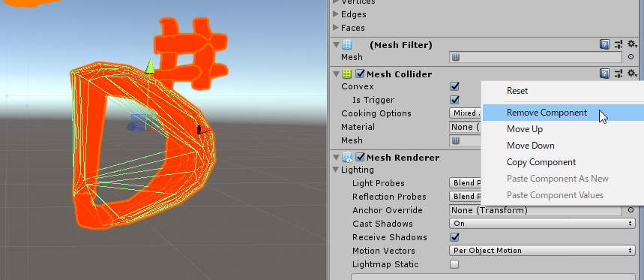Screen dimensions: 644x280
Task: Select Copy Component menu entry
Action: click(x=541, y=162)
